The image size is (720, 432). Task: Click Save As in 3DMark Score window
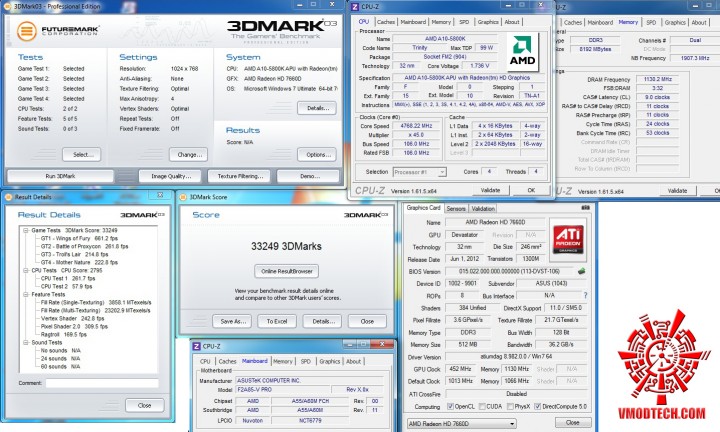(232, 321)
